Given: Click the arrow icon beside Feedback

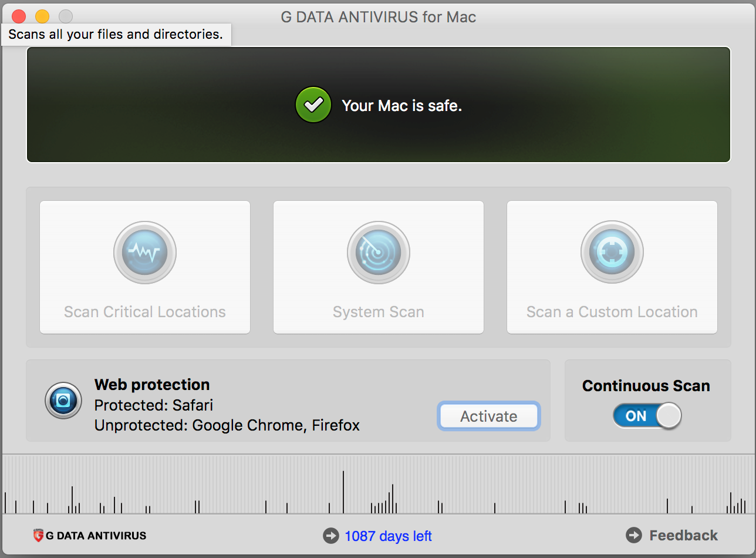Looking at the screenshot, I should (x=634, y=535).
